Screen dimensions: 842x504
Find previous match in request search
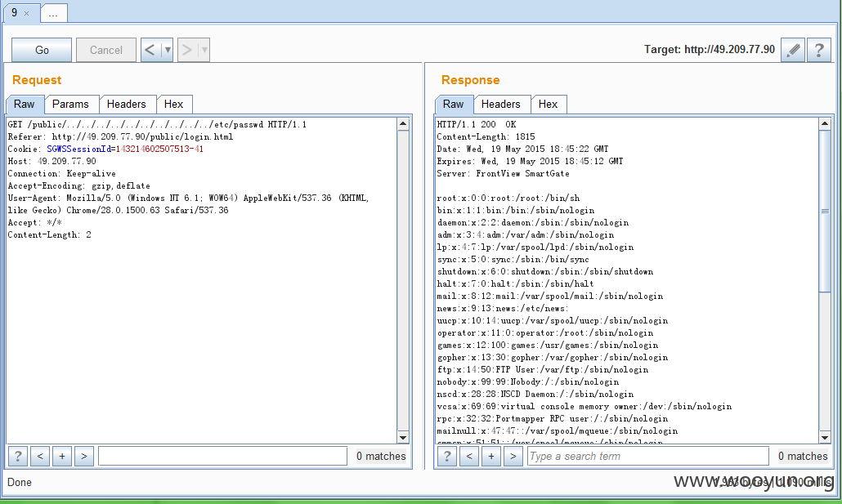[40, 457]
